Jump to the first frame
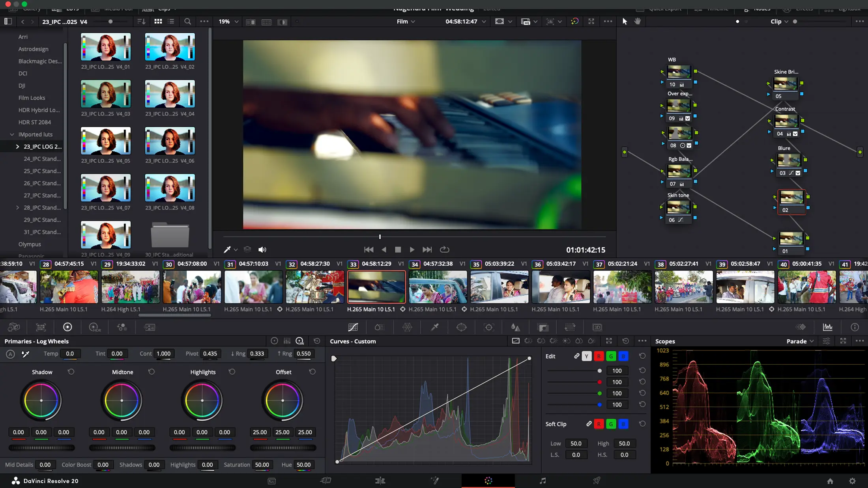Viewport: 868px width, 488px height. [369, 250]
